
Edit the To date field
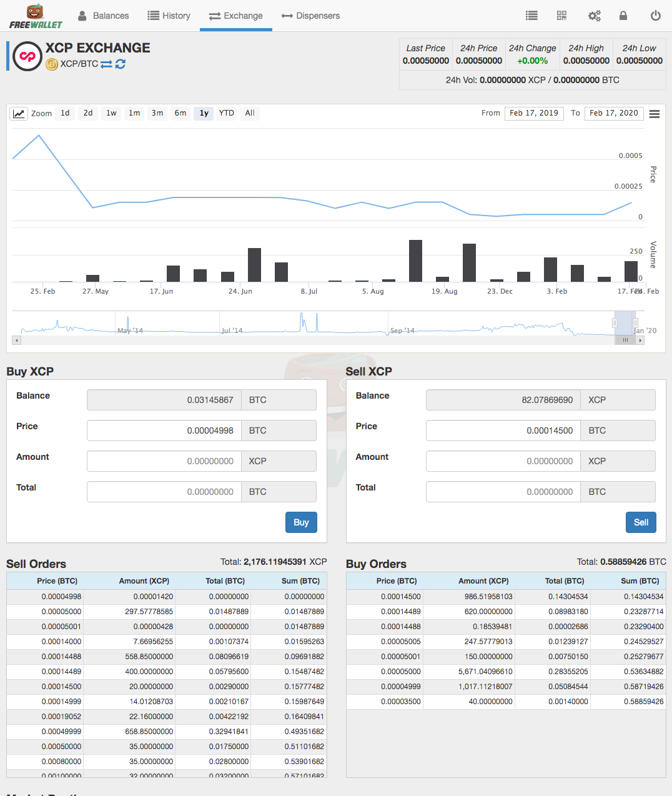click(614, 113)
